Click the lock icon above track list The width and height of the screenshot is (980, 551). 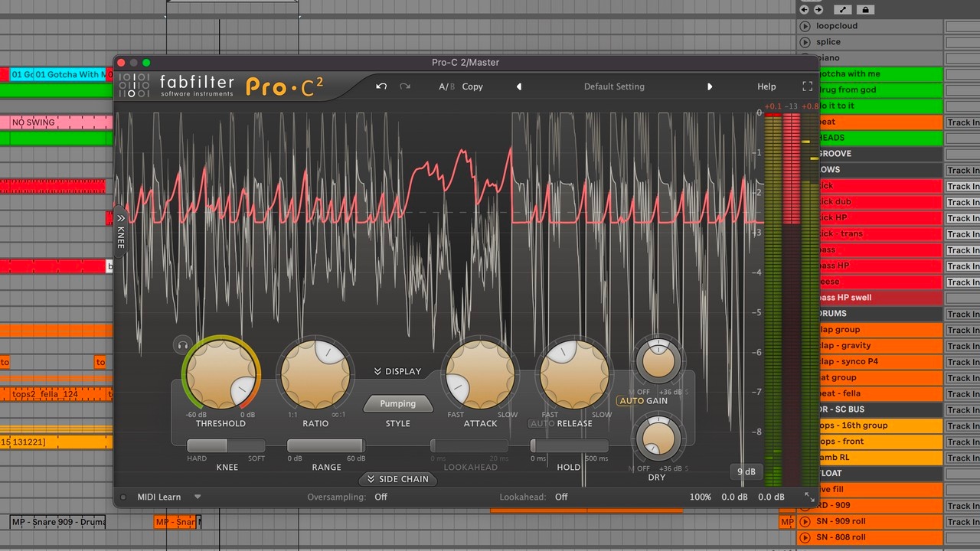tap(865, 10)
